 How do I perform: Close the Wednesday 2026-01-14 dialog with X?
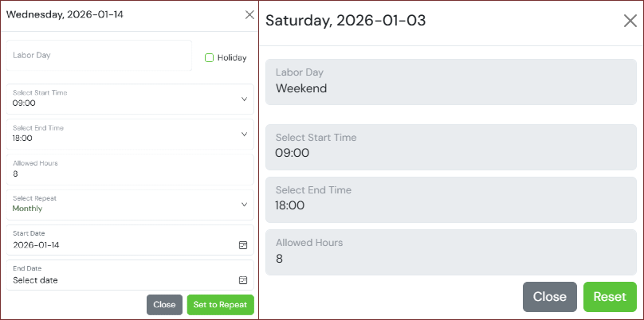(x=249, y=14)
